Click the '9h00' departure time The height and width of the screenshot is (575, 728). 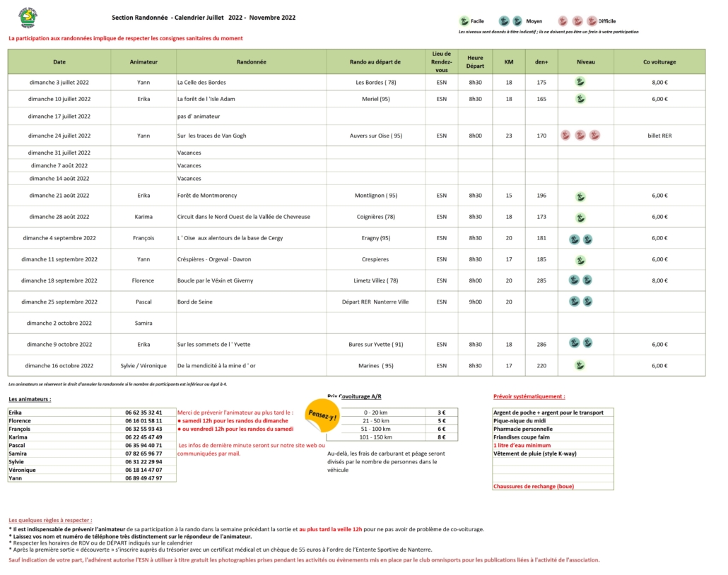tap(475, 302)
